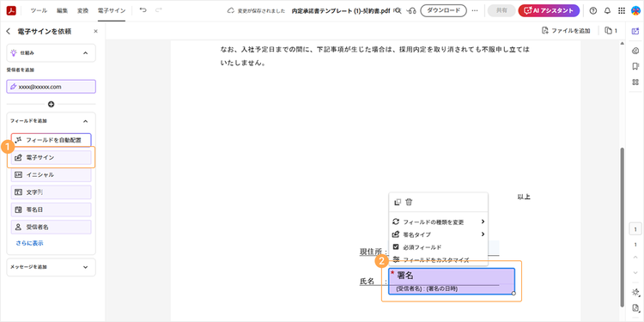Collapse the 仕組み section

point(85,53)
